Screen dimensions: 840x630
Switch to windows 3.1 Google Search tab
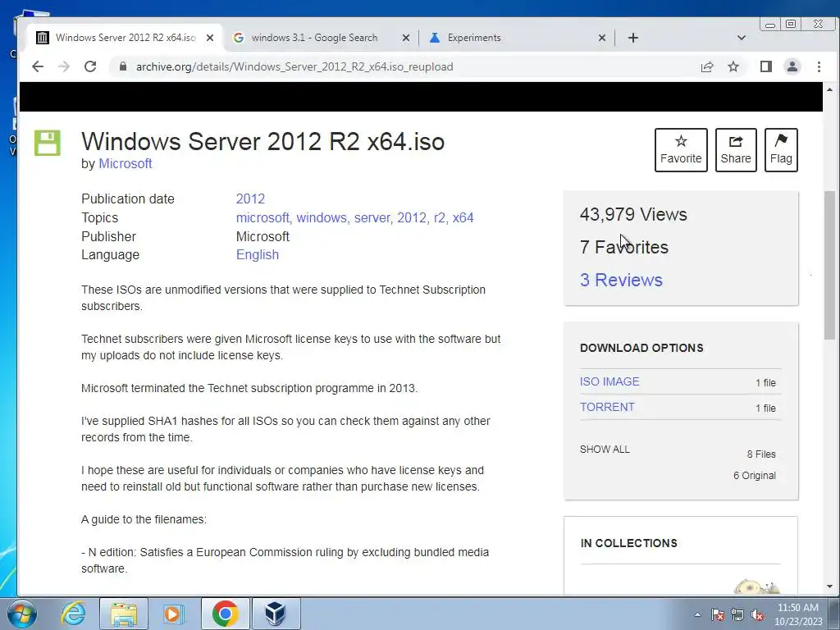tap(314, 38)
